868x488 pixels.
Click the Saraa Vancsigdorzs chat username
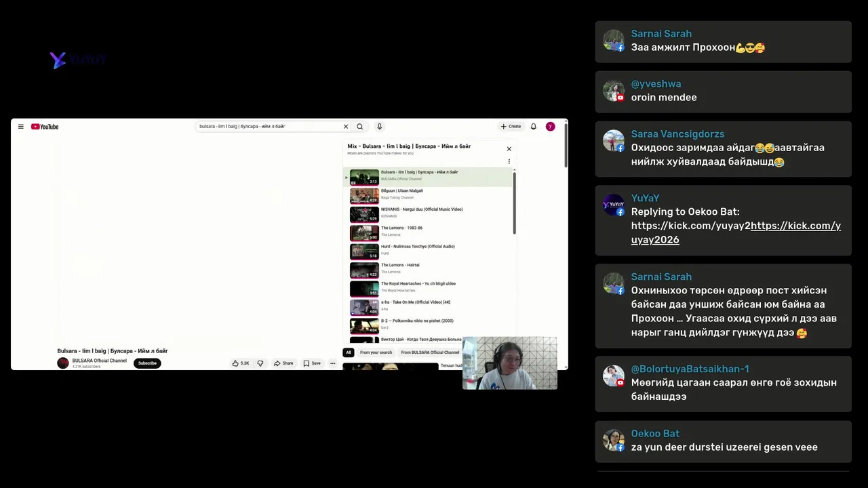pos(677,134)
